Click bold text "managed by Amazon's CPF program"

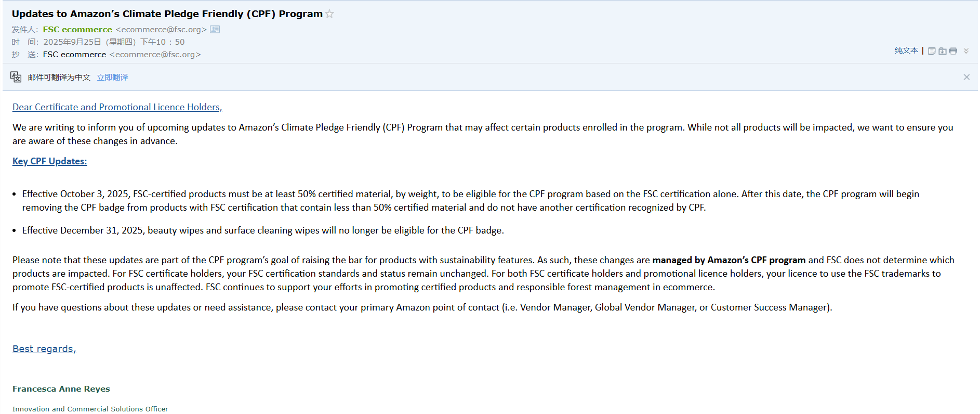729,260
